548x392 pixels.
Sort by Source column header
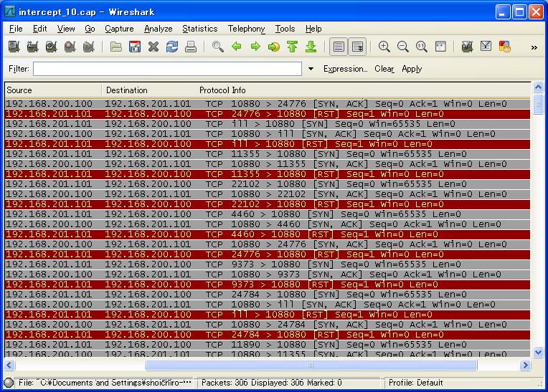tap(53, 90)
